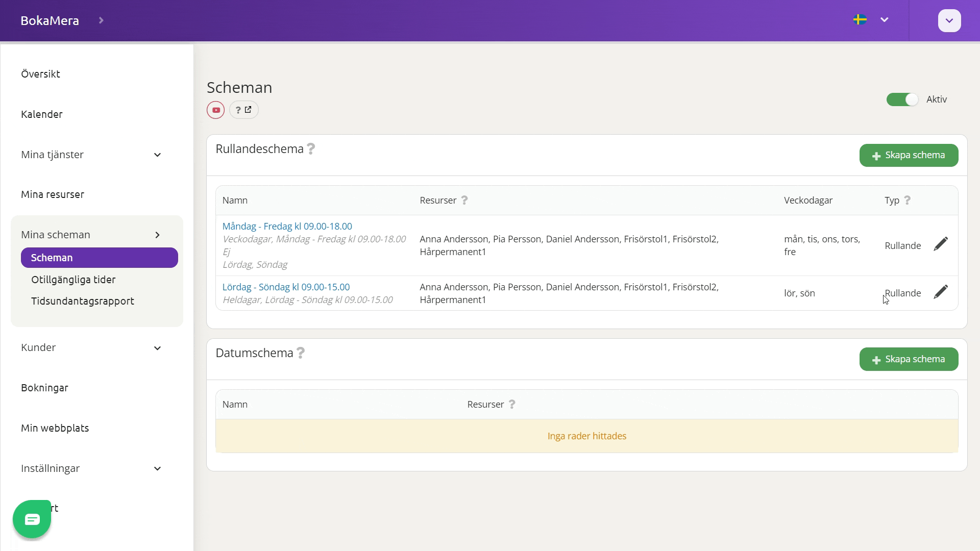Click Skapa schema in Rullandeschema section
The width and height of the screenshot is (980, 551).
tap(909, 155)
